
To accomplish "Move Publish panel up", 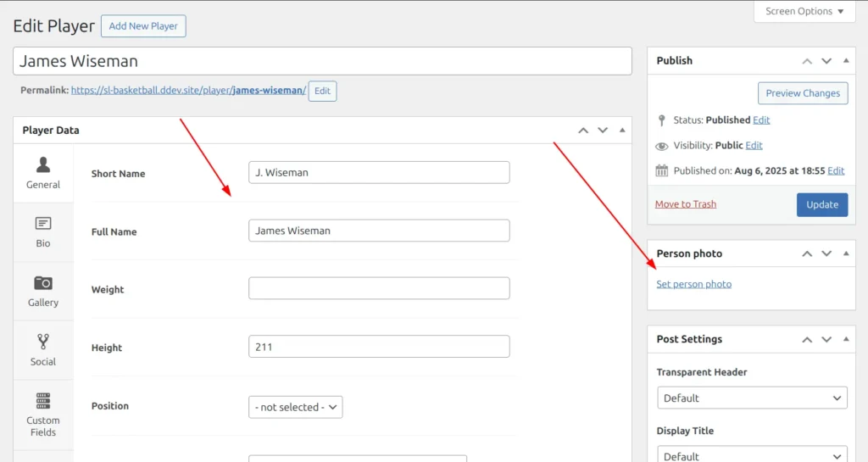I will pyautogui.click(x=807, y=61).
